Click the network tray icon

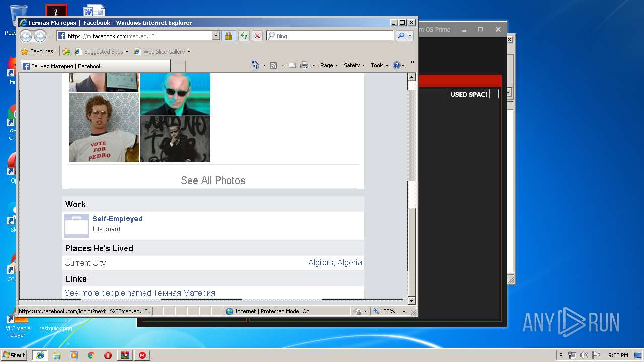point(572,355)
